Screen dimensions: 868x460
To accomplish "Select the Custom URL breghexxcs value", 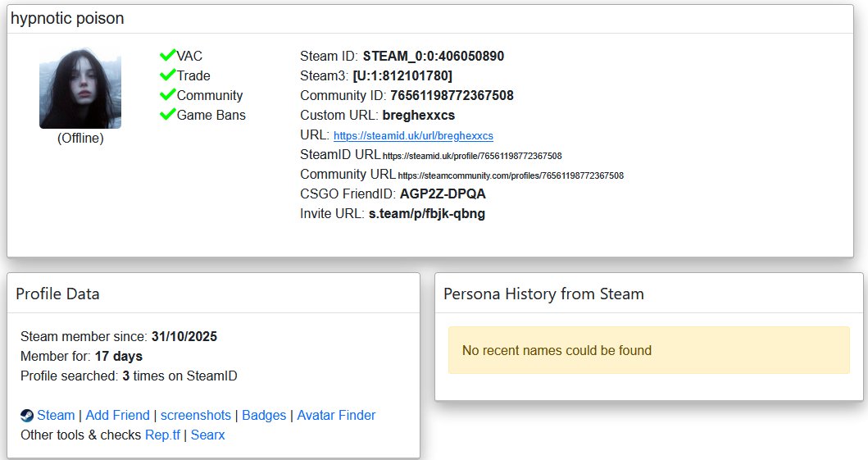I will (419, 115).
